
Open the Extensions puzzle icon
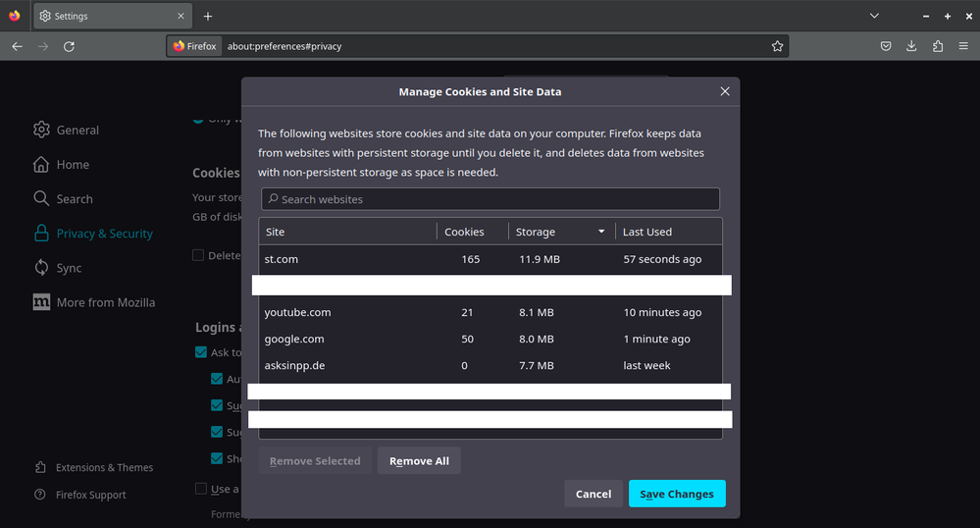click(x=938, y=46)
